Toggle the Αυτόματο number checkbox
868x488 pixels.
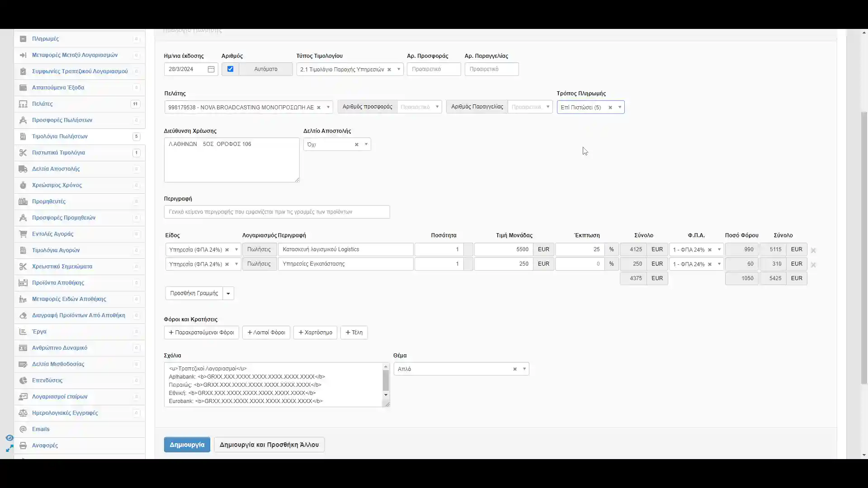[x=230, y=69]
